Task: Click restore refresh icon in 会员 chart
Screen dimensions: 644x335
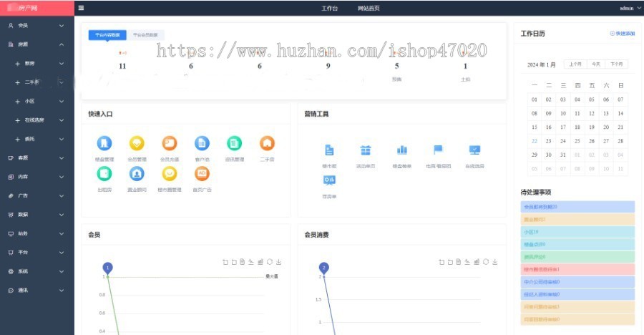Action: tap(270, 262)
